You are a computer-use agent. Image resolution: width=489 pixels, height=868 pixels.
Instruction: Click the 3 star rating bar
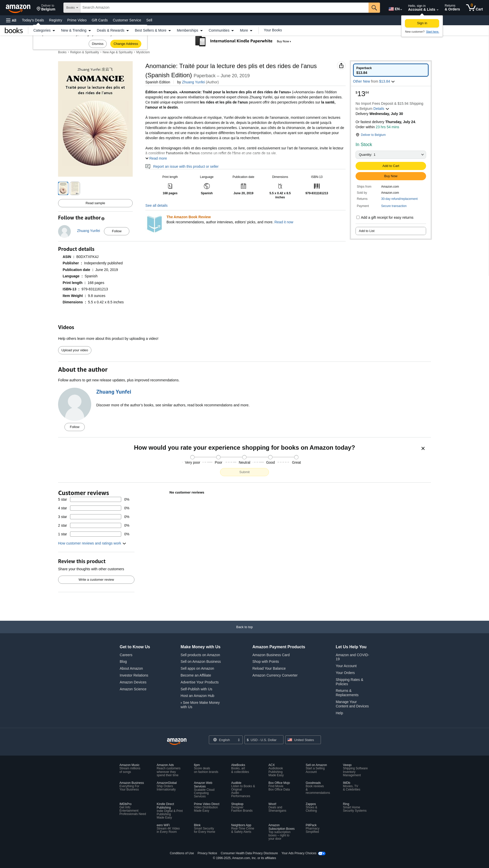coord(96,517)
